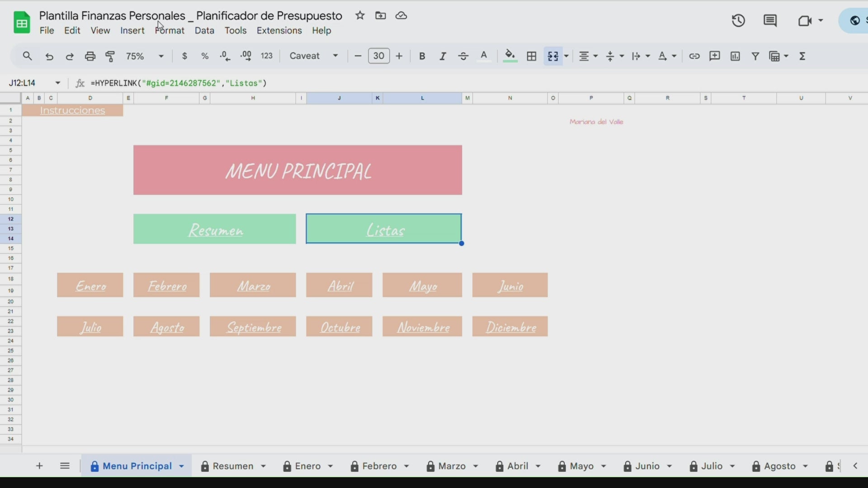Click the paint format roller icon

point(110,56)
